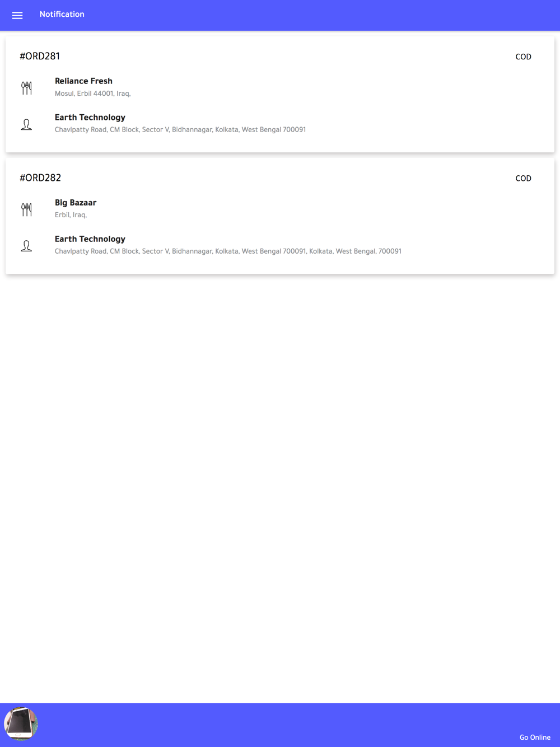The height and width of the screenshot is (747, 560).
Task: Click the Mosul, Erbil 44001 address
Action: click(x=93, y=94)
